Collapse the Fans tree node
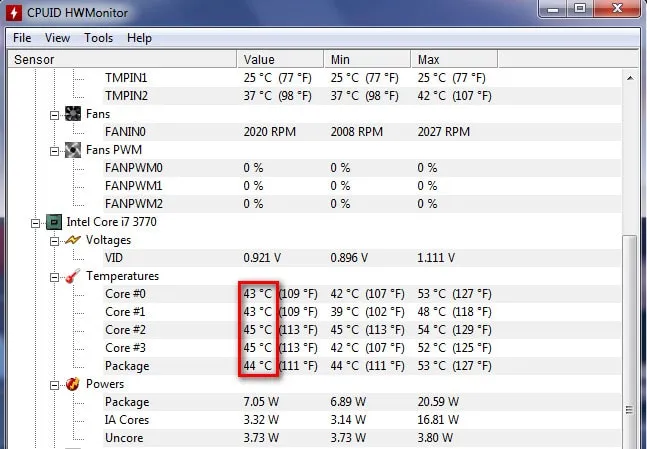 (x=54, y=116)
